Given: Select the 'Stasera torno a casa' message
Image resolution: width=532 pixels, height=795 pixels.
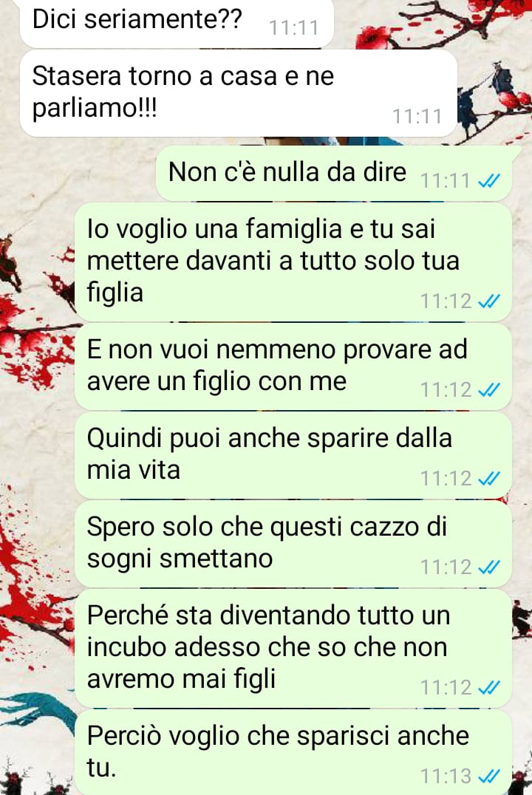Looking at the screenshot, I should tap(239, 93).
